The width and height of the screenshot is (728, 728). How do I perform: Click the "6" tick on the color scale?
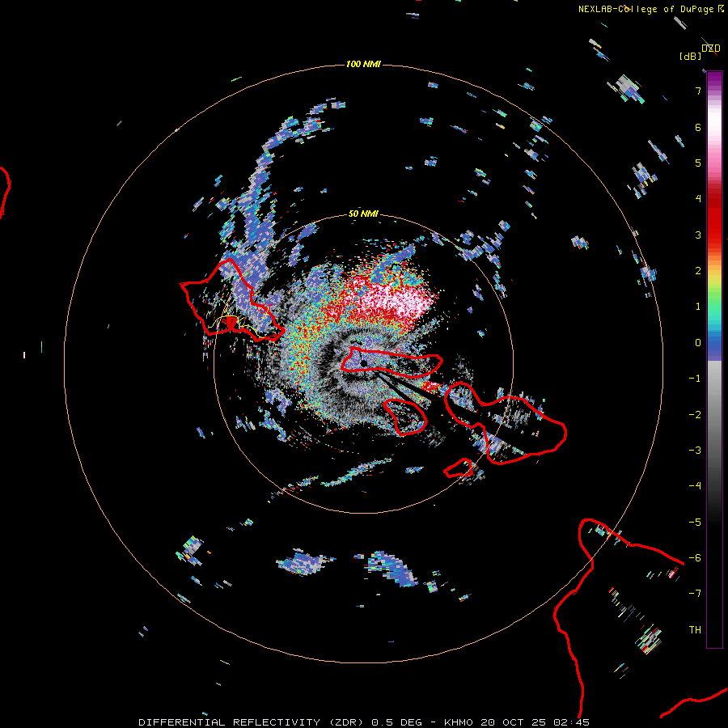pyautogui.click(x=698, y=127)
